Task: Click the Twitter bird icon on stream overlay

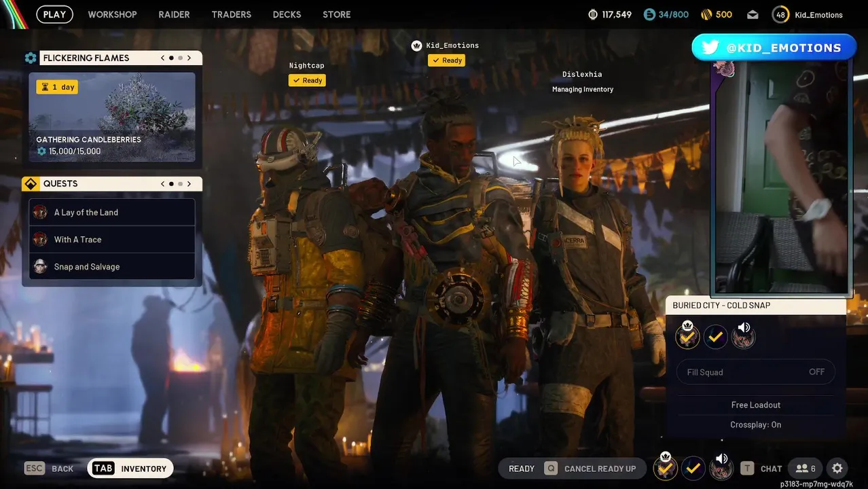Action: coord(710,48)
